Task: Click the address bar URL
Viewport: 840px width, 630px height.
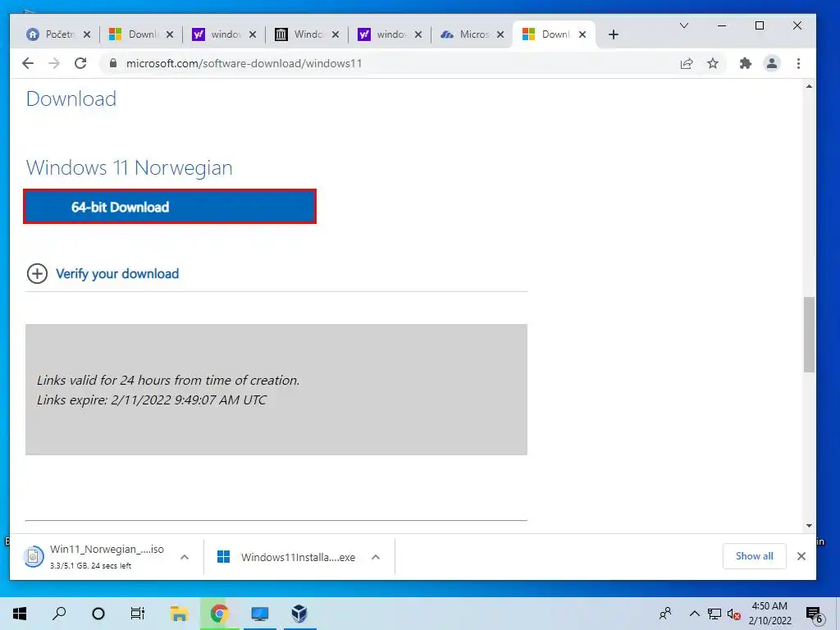Action: [x=244, y=63]
